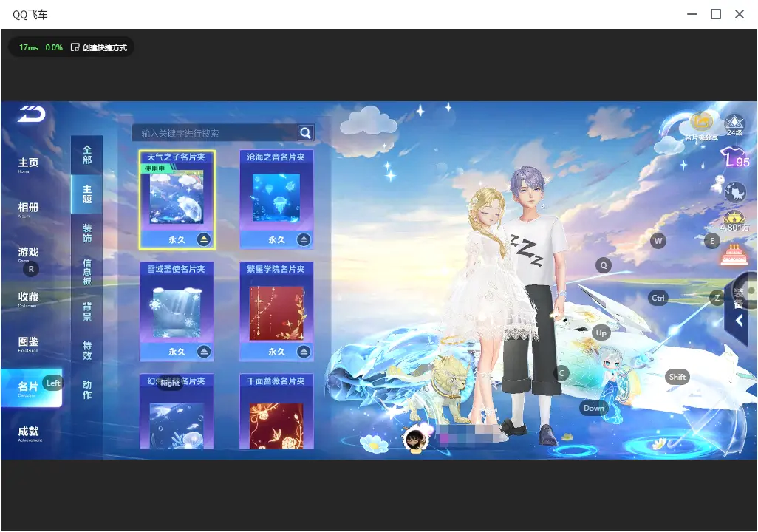The image size is (758, 532).
Task: Close the QQ飞车 window
Action: click(740, 14)
